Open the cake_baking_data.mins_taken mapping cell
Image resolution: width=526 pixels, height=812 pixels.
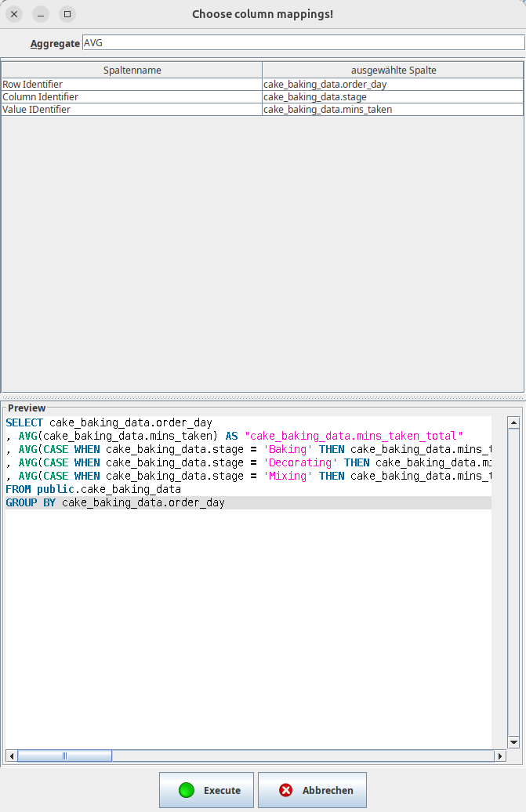[x=393, y=109]
